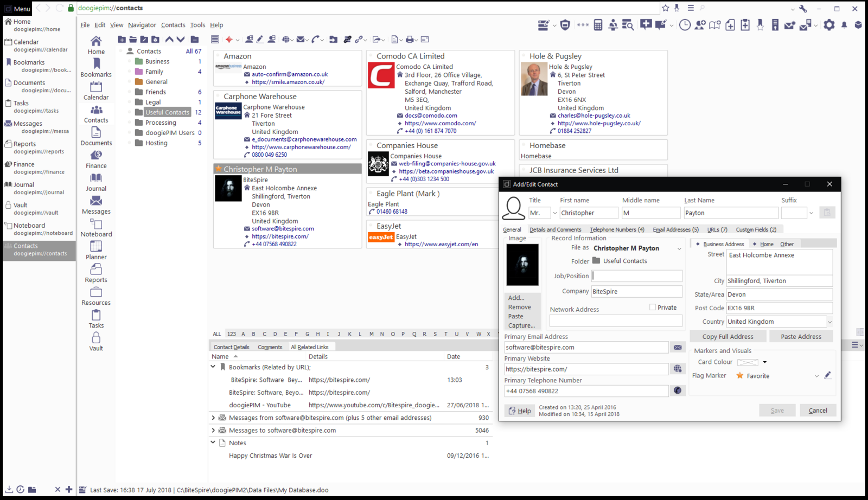Click the Help button in dialog
This screenshot has width=868, height=500.
[520, 411]
